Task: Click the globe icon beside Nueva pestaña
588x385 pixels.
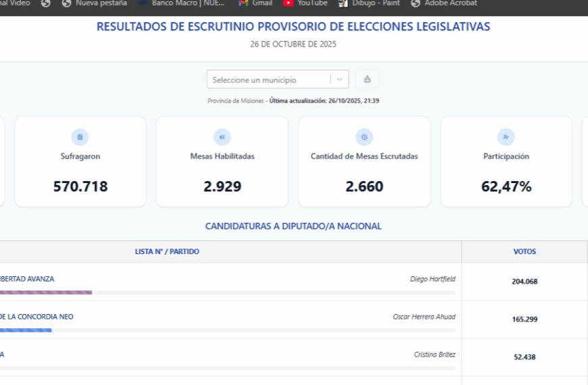Action: click(66, 3)
